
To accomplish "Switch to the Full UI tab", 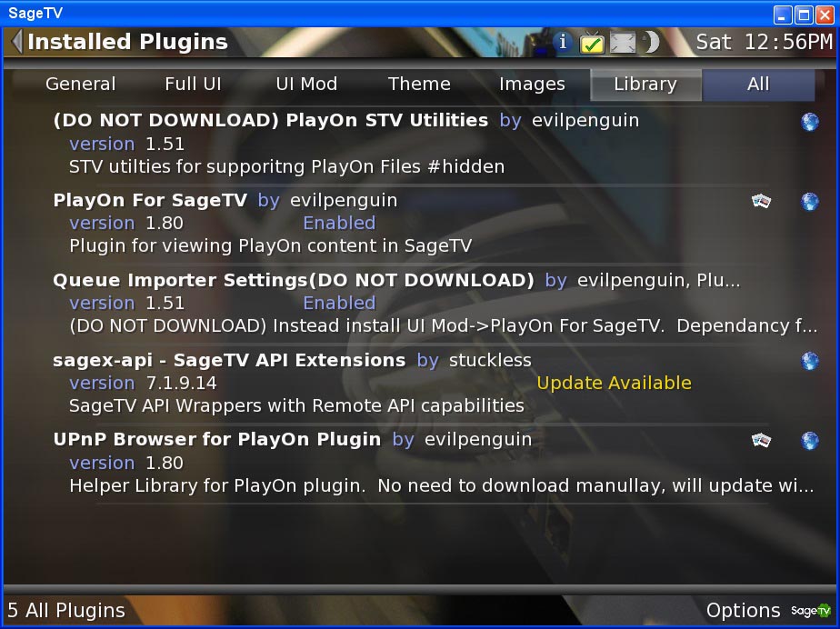I will tap(193, 85).
